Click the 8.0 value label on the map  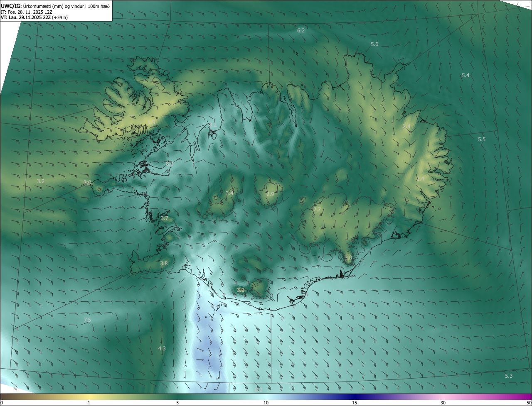(x=169, y=164)
